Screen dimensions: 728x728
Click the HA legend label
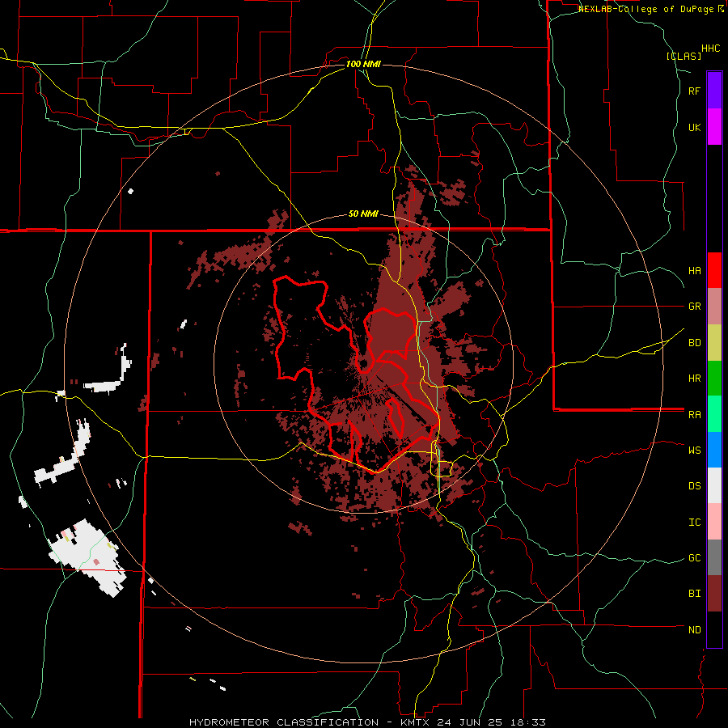pos(694,271)
